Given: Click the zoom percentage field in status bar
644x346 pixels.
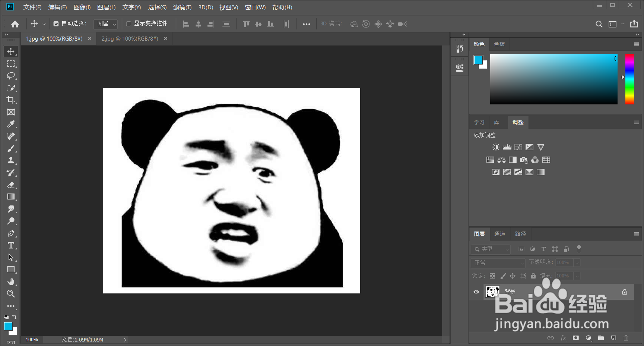Looking at the screenshot, I should click(32, 340).
